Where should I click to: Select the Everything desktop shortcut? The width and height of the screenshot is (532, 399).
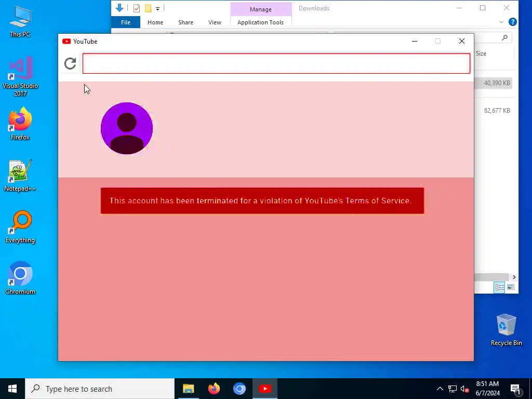coord(20,227)
